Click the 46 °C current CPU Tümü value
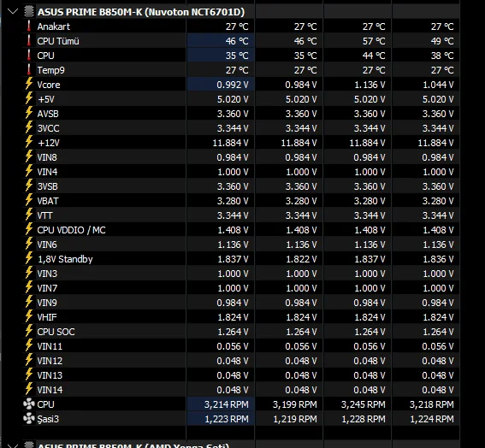 pyautogui.click(x=237, y=41)
